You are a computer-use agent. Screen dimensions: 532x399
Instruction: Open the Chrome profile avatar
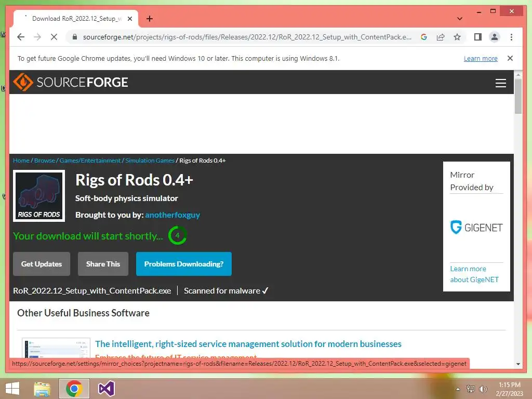(x=495, y=37)
